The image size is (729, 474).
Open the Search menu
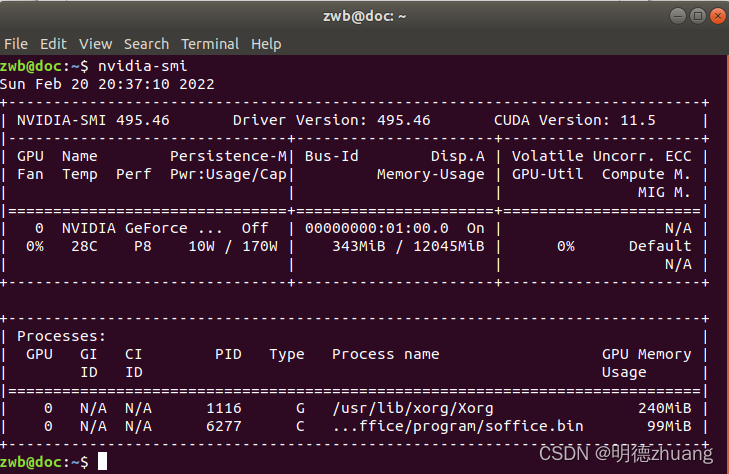(x=146, y=44)
